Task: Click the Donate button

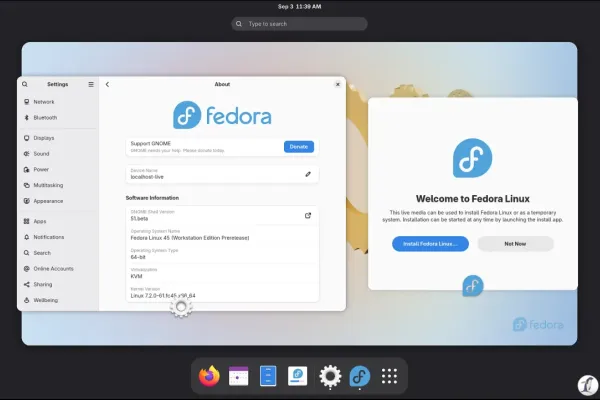Action: pos(299,147)
